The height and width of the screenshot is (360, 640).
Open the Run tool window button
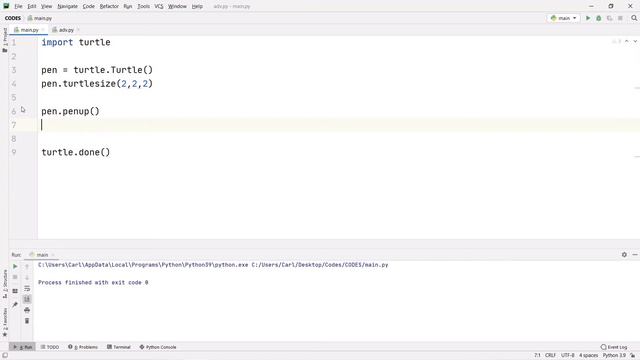22,347
